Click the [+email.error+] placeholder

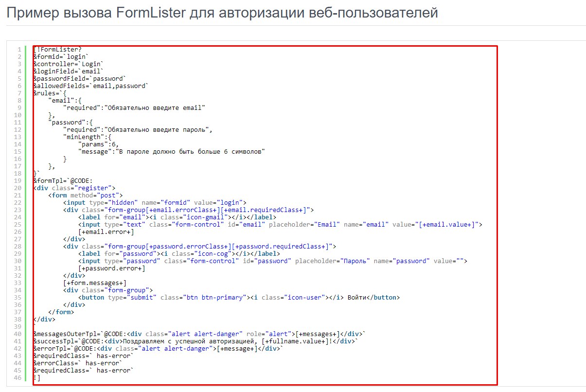pyautogui.click(x=106, y=232)
